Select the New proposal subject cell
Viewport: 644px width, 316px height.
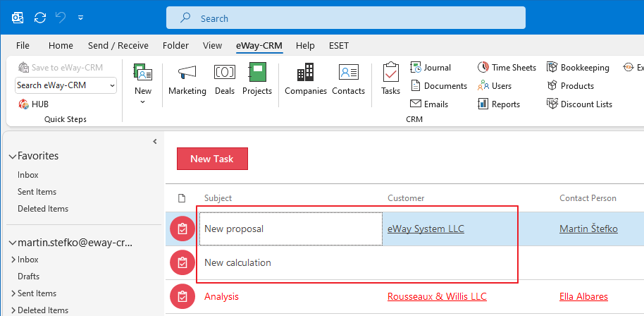point(291,229)
